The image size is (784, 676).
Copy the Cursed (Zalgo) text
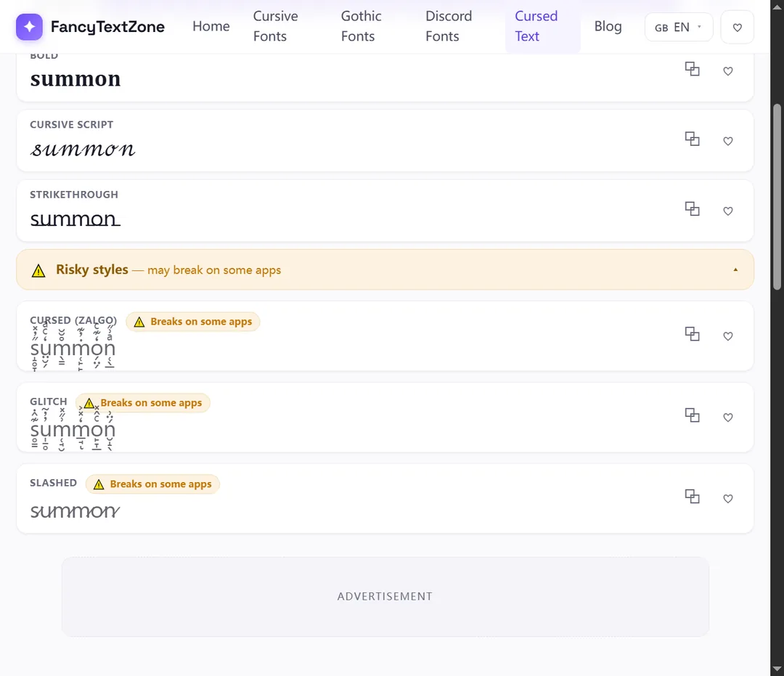[692, 334]
